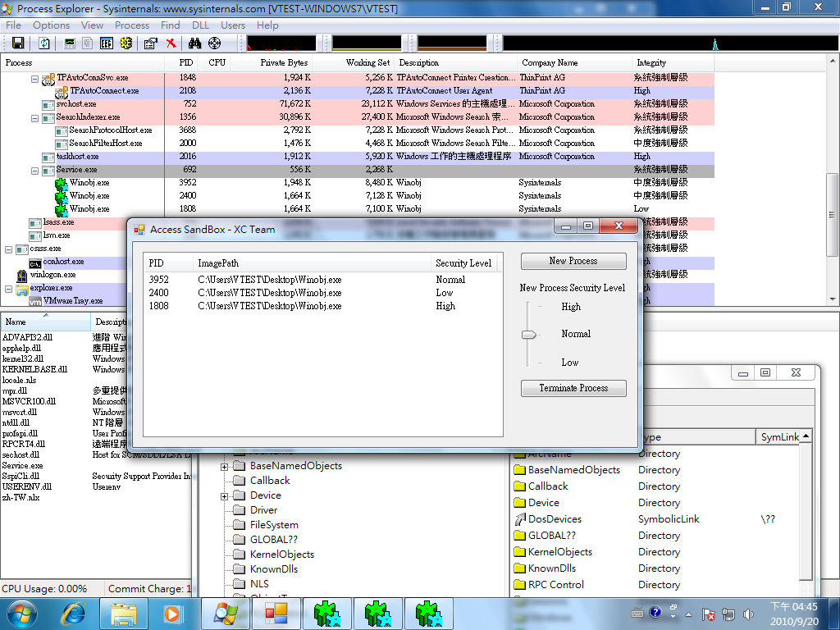Select PID 1808 row in Access SandBox list
This screenshot has height=630, width=840.
(323, 306)
